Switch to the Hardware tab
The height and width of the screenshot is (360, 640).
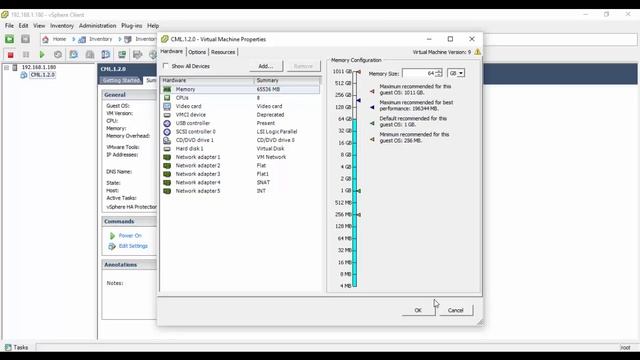(x=172, y=51)
